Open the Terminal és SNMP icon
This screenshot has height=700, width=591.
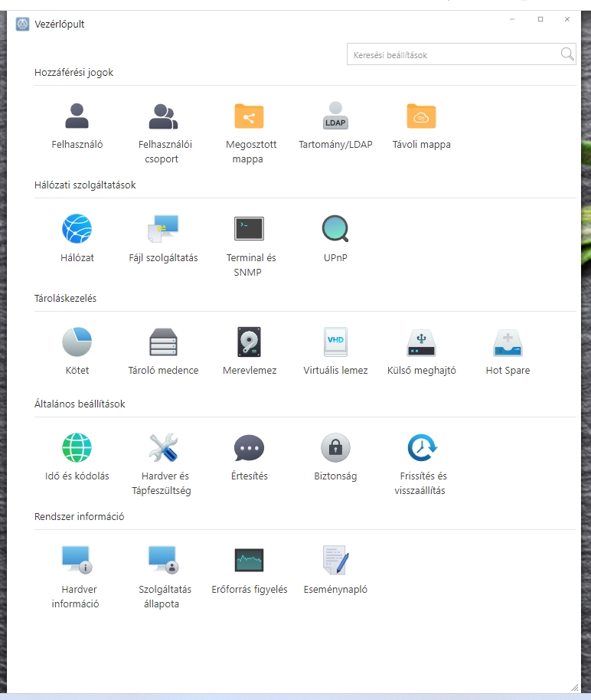pos(249,228)
